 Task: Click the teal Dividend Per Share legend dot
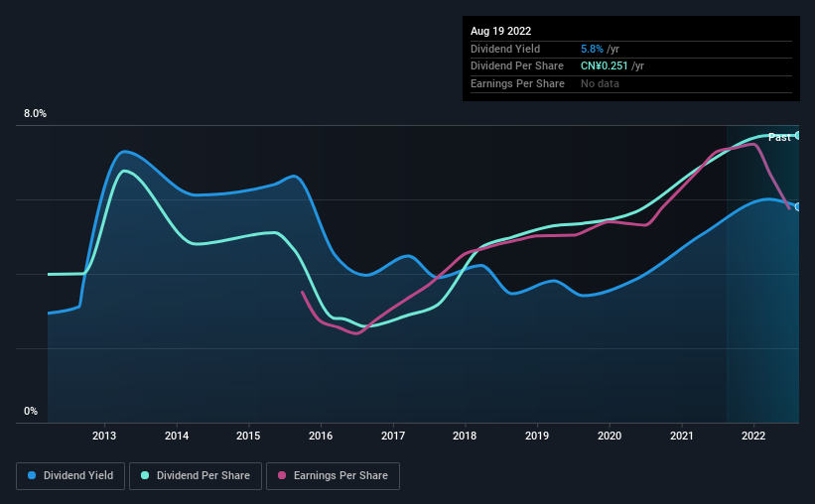tap(145, 475)
